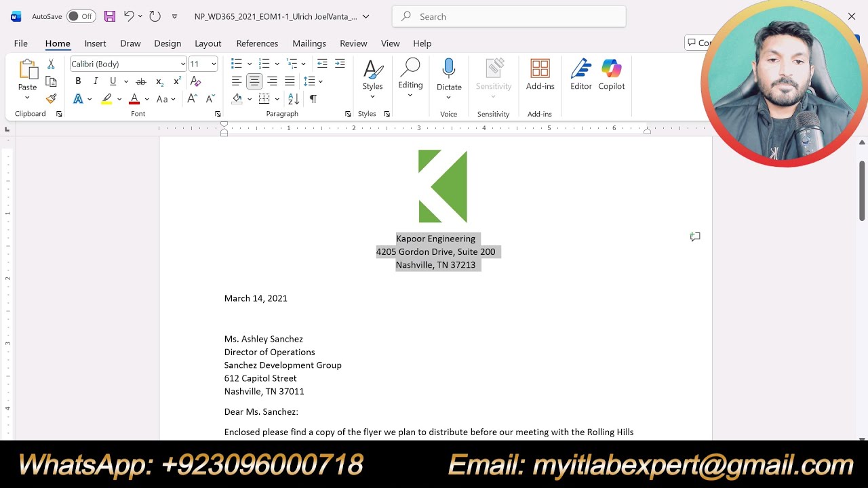
Task: Click the Save icon in title bar
Action: pyautogui.click(x=109, y=16)
